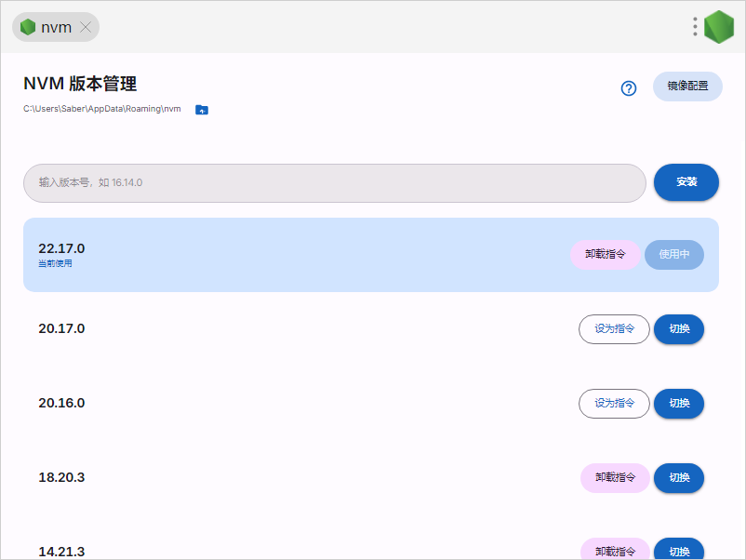Open the nvm folder via folder icon

(202, 110)
